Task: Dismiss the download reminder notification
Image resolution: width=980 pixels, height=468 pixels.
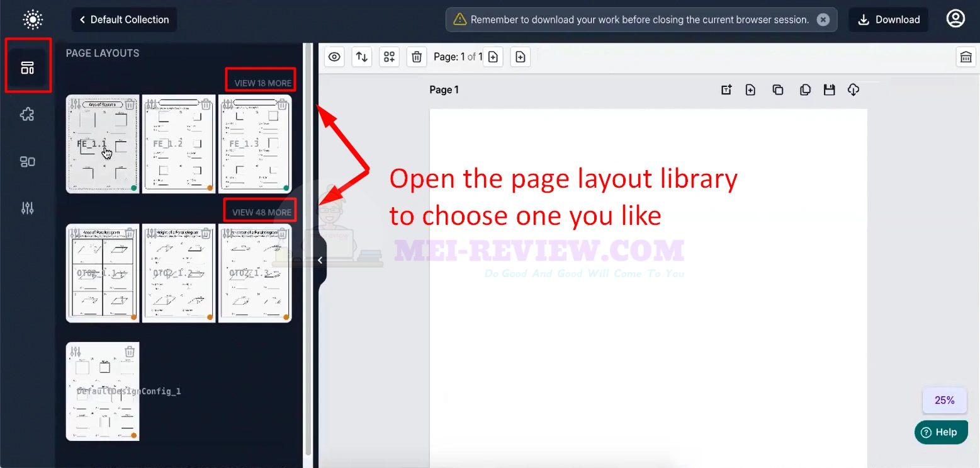Action: click(823, 20)
